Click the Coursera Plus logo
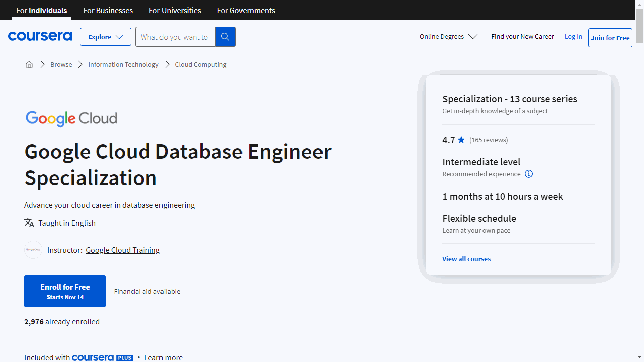 pyautogui.click(x=102, y=358)
